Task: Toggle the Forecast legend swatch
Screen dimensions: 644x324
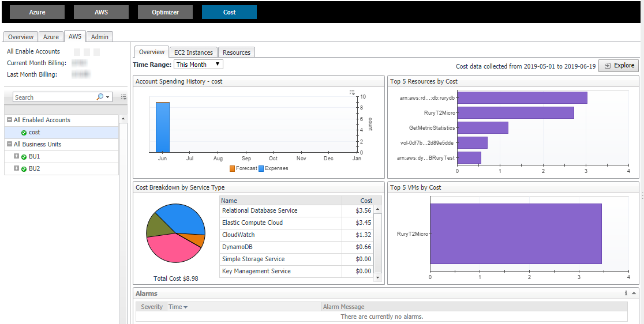Action: point(232,168)
